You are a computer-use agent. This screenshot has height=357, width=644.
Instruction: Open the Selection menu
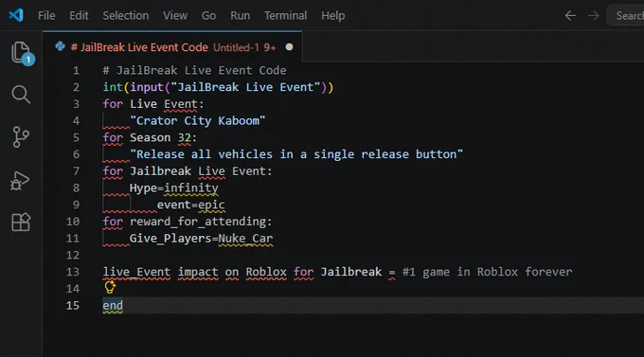pyautogui.click(x=126, y=15)
